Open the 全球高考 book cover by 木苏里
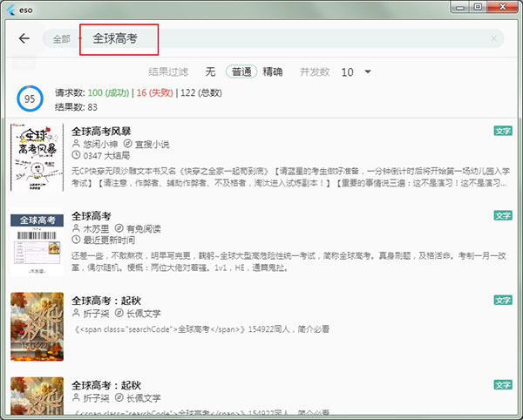This screenshot has width=523, height=420. pos(37,242)
